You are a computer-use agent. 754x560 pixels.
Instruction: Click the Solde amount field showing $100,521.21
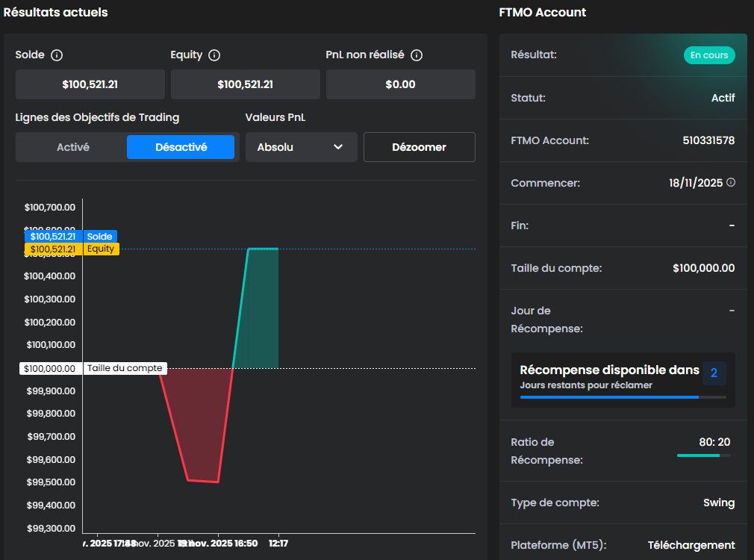point(90,84)
